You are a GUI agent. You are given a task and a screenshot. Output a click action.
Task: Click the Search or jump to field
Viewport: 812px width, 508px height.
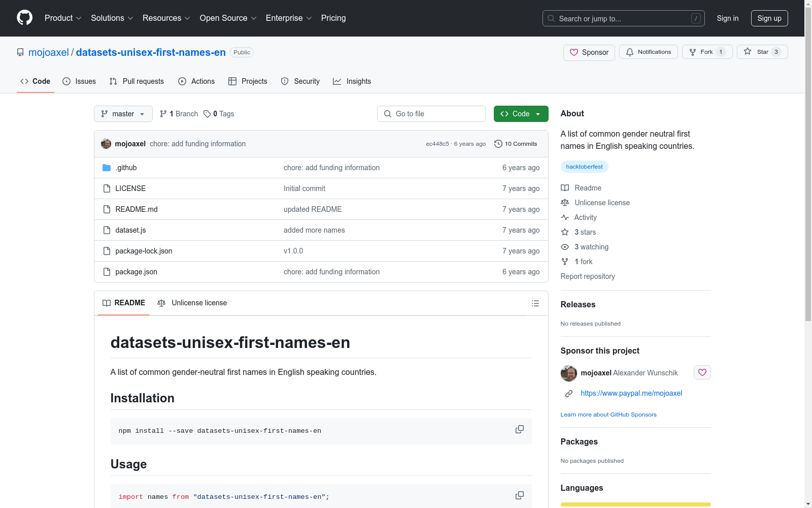click(624, 18)
